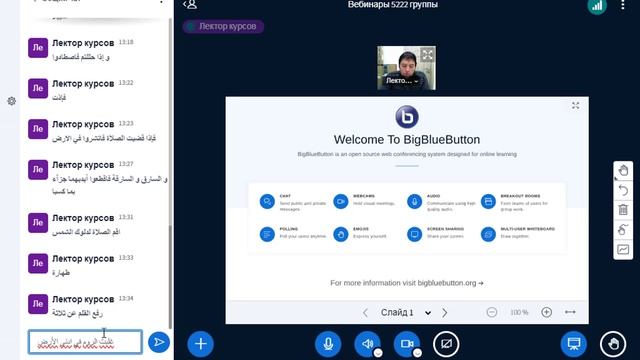
Task: Clear all annotations with trash icon
Action: [x=623, y=210]
